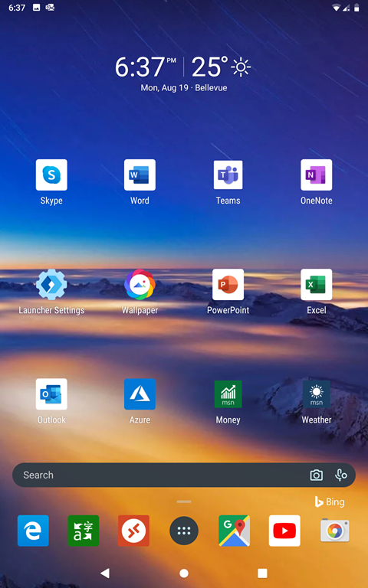Start voice search with the microphone icon

(341, 475)
